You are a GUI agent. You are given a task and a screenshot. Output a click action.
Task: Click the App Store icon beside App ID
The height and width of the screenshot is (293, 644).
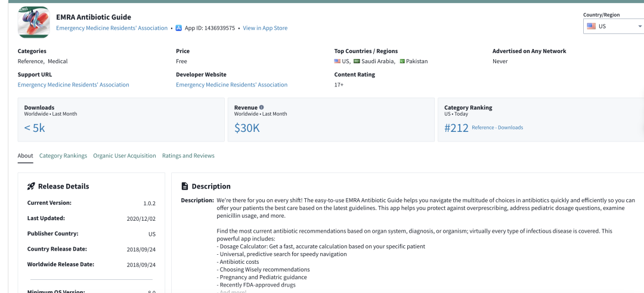point(179,28)
